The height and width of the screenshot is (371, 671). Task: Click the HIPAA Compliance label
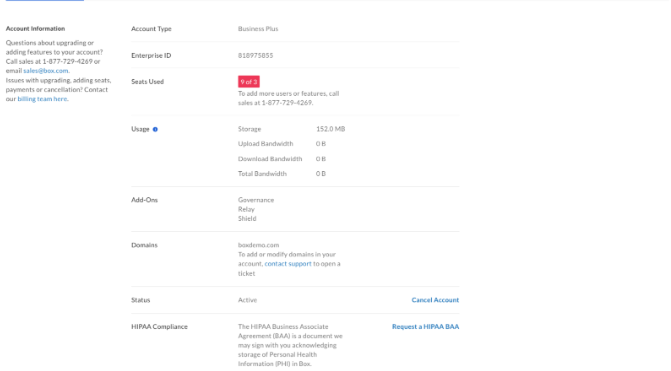pyautogui.click(x=159, y=326)
